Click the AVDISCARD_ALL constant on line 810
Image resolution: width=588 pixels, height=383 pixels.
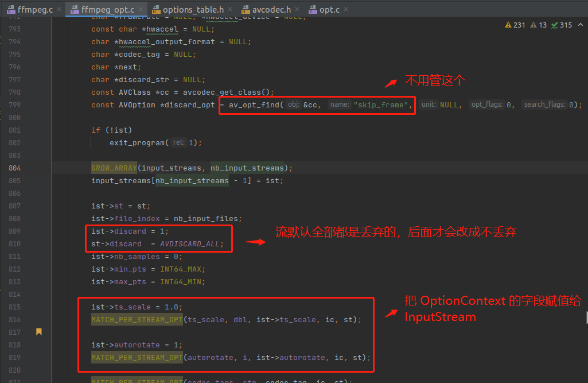tap(188, 244)
